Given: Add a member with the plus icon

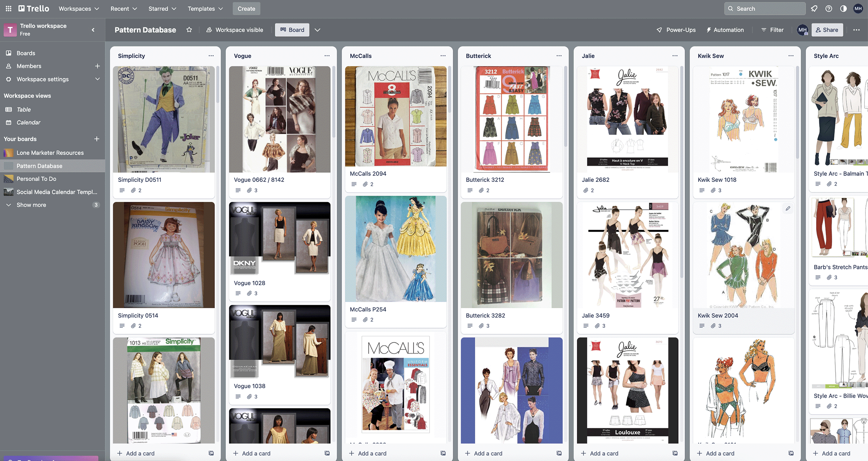Looking at the screenshot, I should pos(97,66).
